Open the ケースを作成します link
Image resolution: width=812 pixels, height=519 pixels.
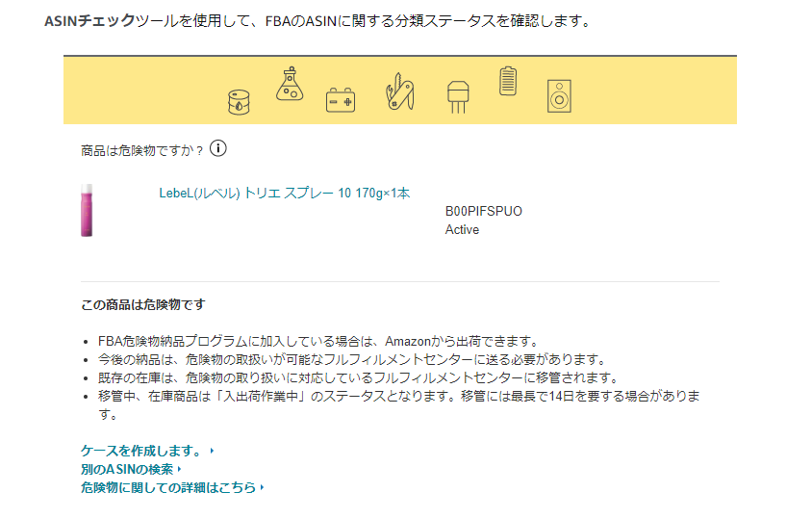[x=141, y=451]
